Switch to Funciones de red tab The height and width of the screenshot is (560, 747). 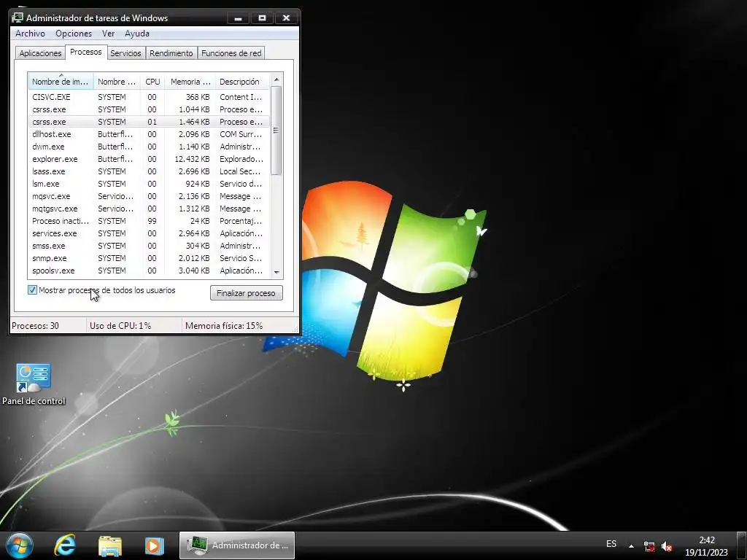(x=231, y=53)
